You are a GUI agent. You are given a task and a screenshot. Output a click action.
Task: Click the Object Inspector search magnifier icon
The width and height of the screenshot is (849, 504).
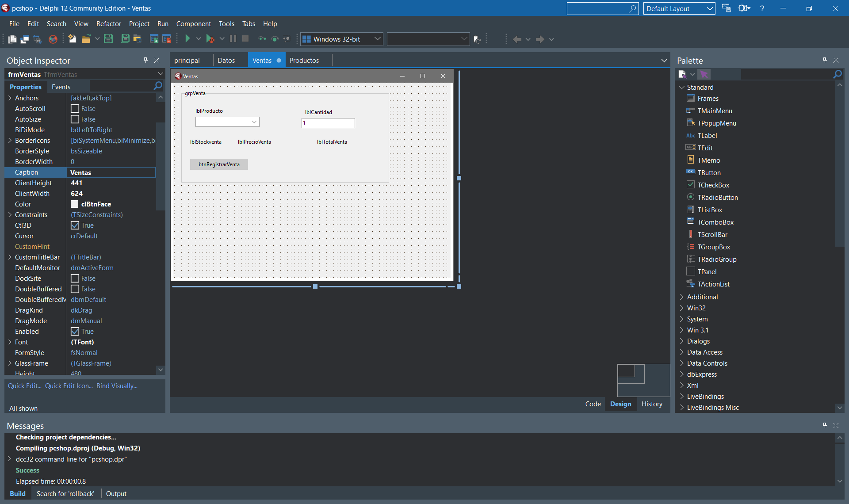point(158,86)
